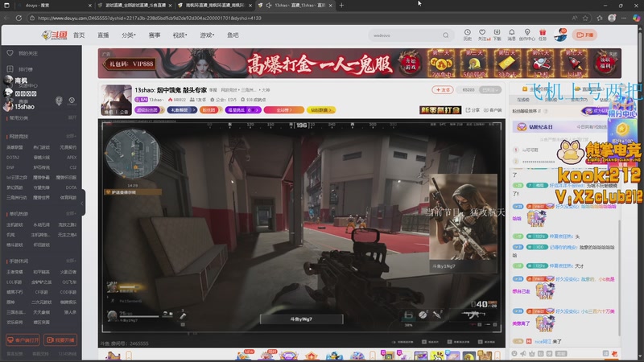644x362 pixels.
Task: Open the 首页 home menu item
Action: (x=79, y=35)
